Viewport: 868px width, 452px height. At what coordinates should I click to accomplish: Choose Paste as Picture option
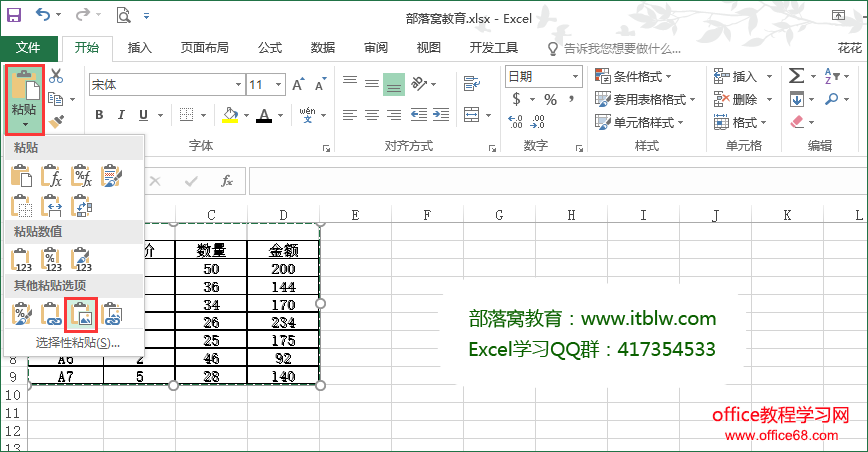(x=81, y=314)
